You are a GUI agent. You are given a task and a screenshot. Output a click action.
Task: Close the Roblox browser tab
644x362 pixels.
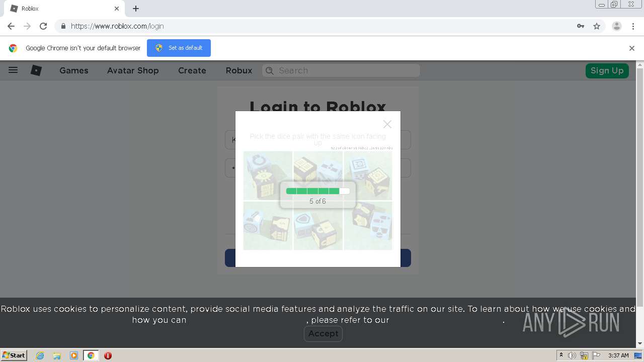click(116, 9)
